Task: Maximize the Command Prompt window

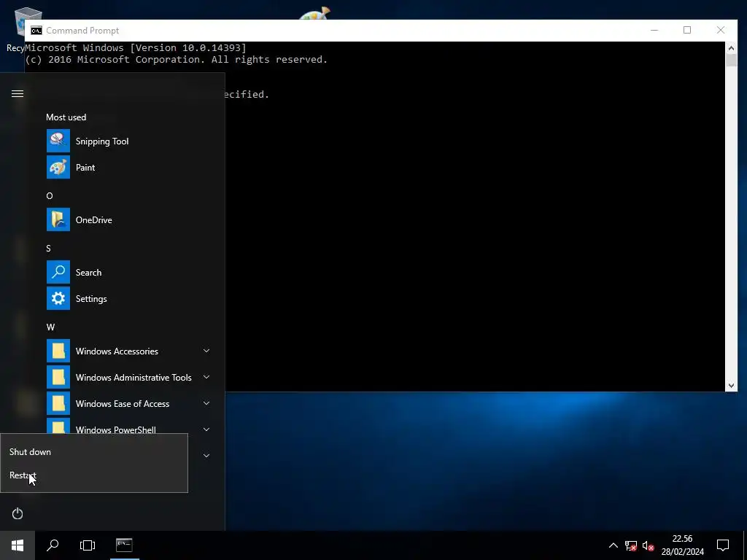Action: (687, 30)
